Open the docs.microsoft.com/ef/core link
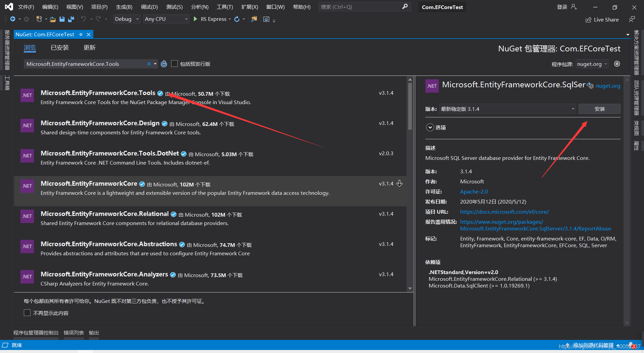Image resolution: width=644 pixels, height=353 pixels. (504, 212)
